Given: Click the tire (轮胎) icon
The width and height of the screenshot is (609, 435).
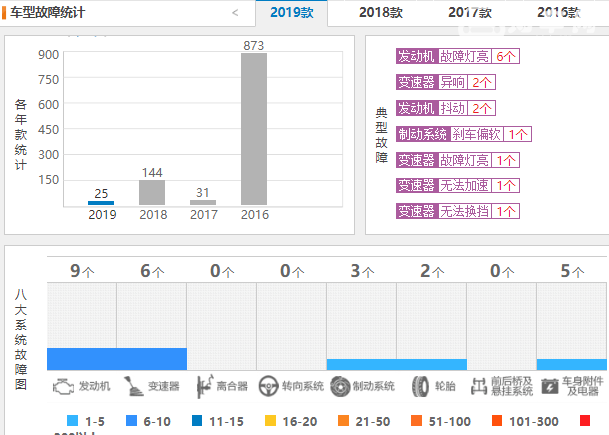Looking at the screenshot, I should (420, 386).
